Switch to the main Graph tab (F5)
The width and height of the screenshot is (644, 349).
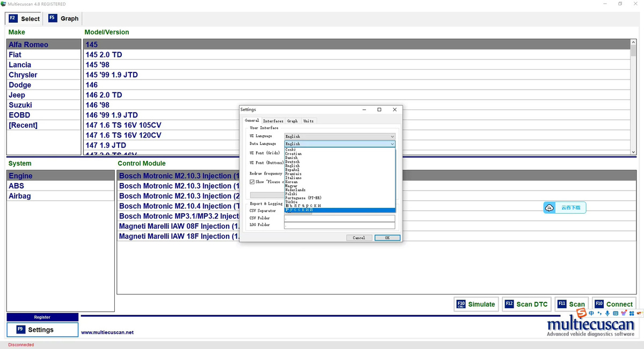[63, 18]
